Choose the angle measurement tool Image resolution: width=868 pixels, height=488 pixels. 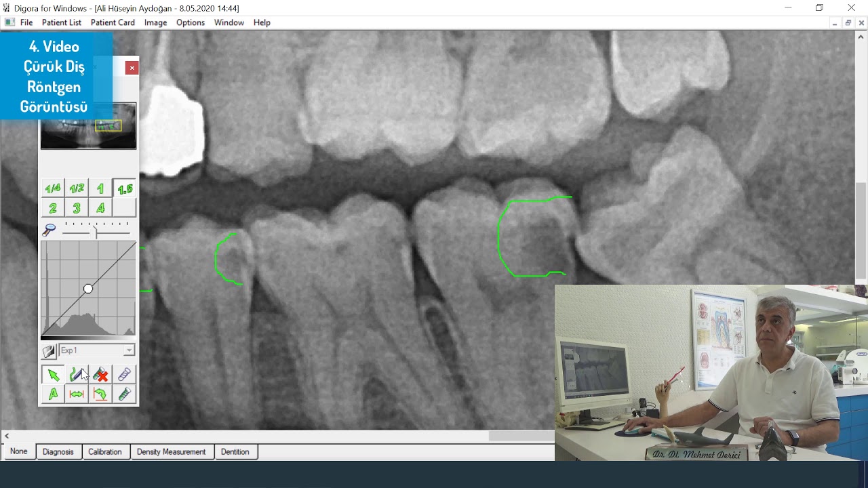pos(100,394)
